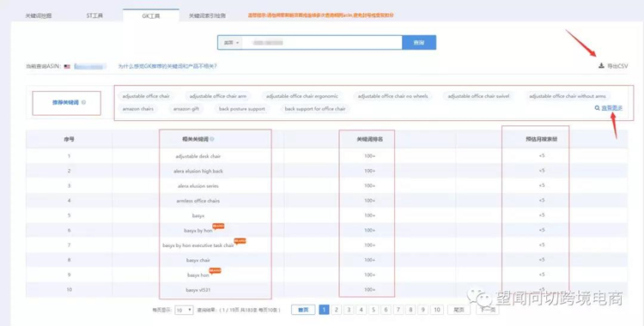Click the magnifier icon next to 查看更多
The height and width of the screenshot is (326, 644).
[597, 108]
